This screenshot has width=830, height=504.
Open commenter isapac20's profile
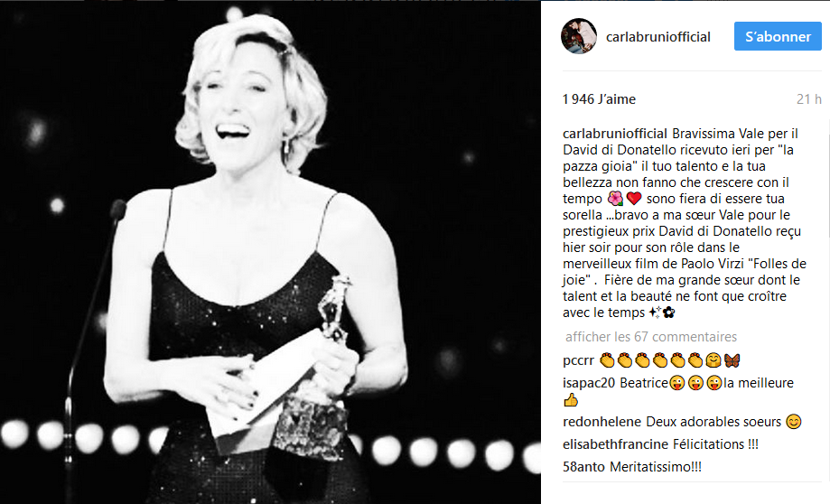coord(589,383)
